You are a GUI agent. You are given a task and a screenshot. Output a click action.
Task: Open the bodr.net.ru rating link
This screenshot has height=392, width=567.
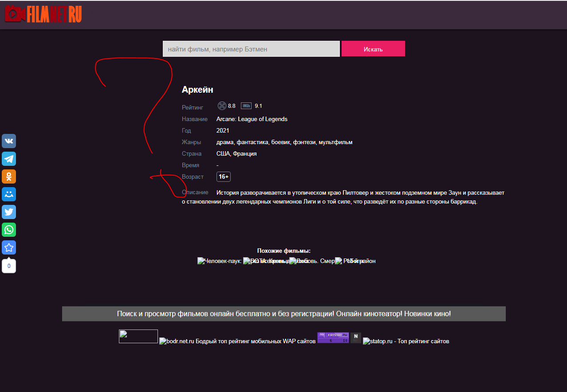click(x=237, y=341)
